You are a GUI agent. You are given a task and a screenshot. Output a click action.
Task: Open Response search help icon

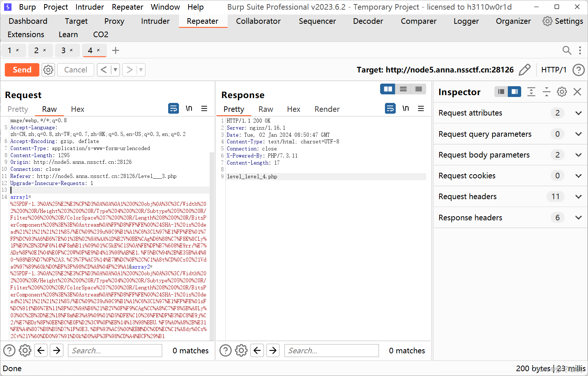(225, 350)
